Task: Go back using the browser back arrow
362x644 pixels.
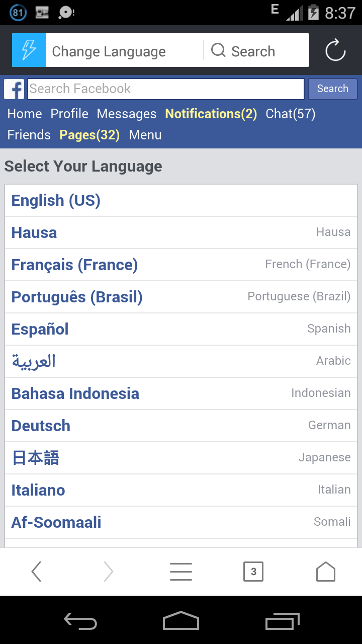Action: pos(36,572)
